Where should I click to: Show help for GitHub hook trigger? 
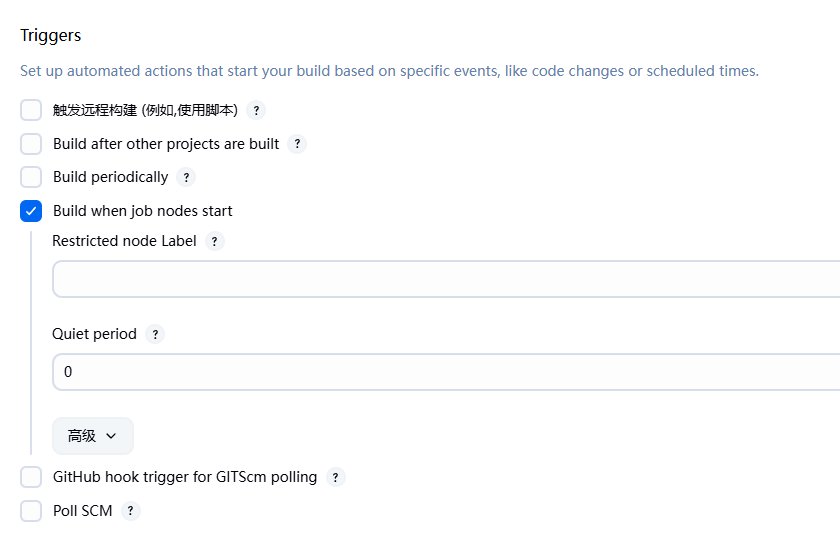[335, 477]
